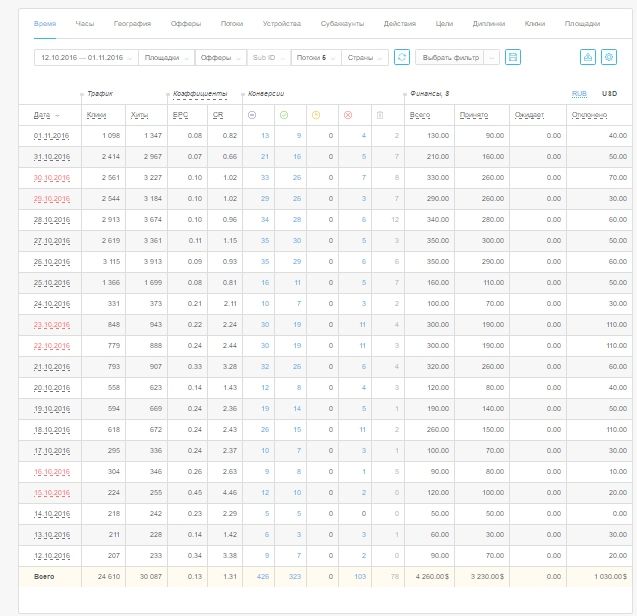Switch currency to RUB

coord(579,94)
